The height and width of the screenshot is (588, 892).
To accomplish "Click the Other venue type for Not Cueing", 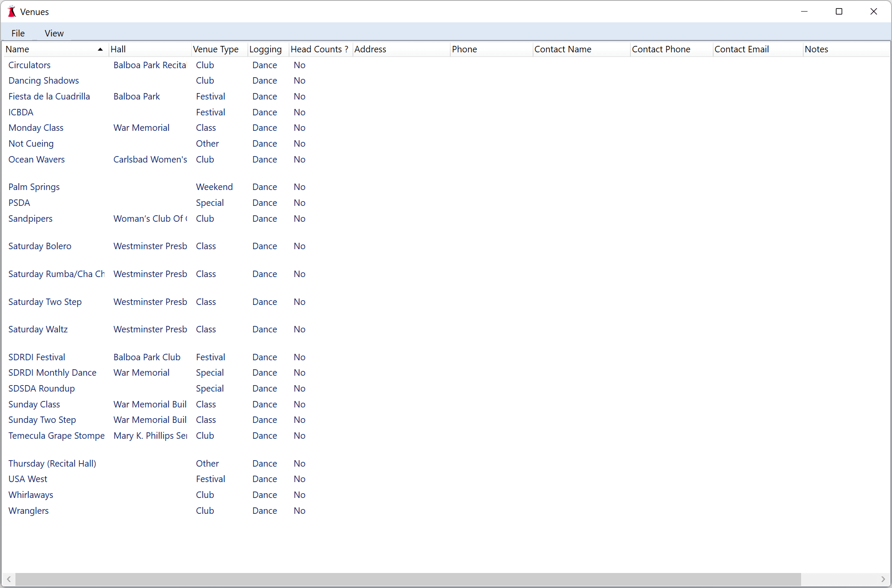I will [208, 144].
